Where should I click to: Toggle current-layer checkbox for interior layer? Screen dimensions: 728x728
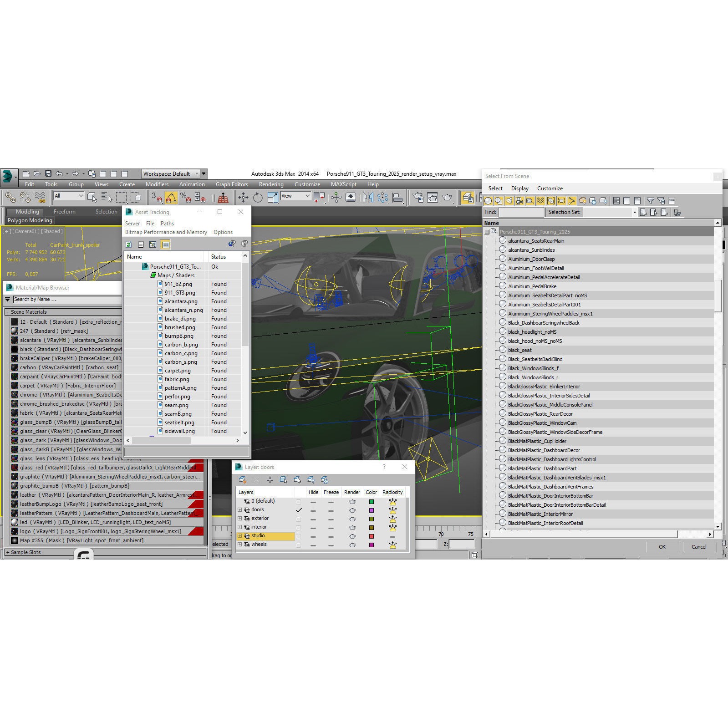coord(299,528)
